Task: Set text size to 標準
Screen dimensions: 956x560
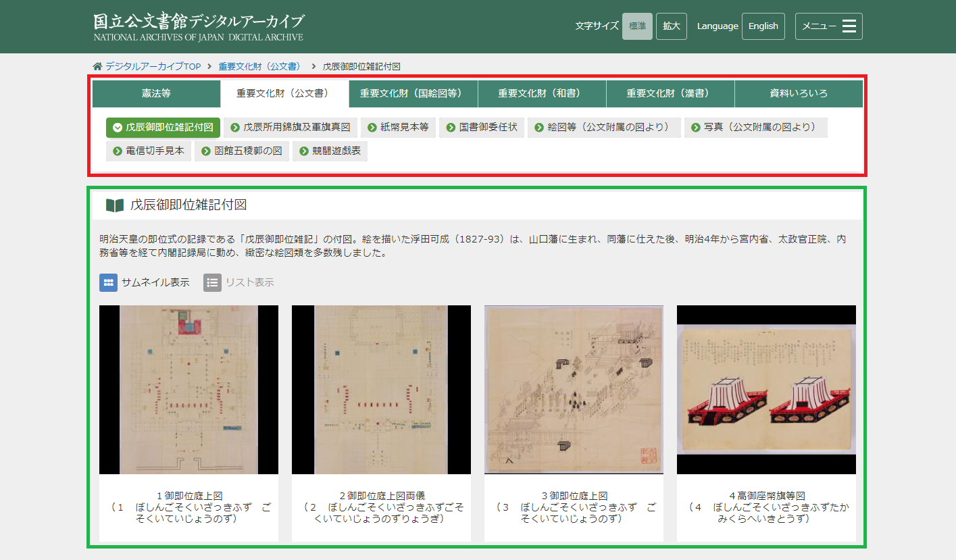Action: (x=637, y=26)
